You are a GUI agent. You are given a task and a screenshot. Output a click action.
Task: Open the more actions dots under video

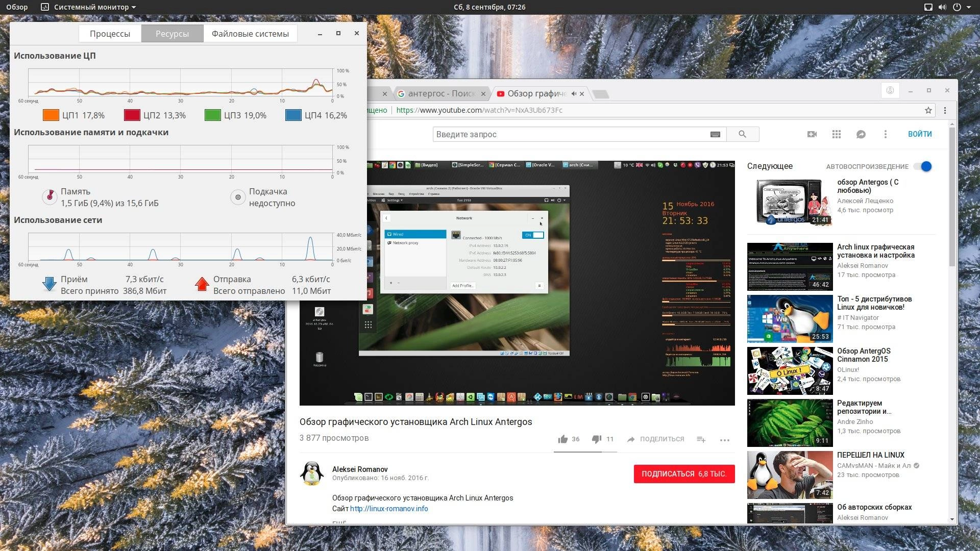[x=725, y=440]
